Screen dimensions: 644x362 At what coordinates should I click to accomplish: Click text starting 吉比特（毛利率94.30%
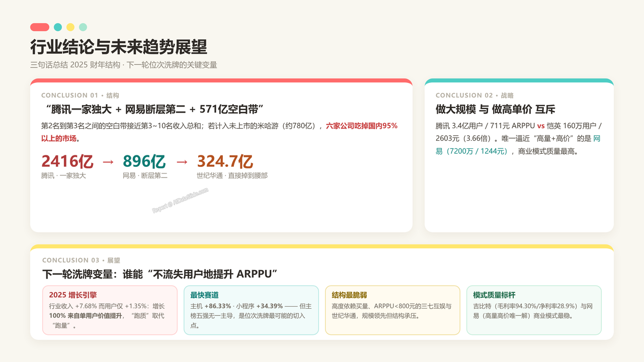tap(533, 311)
